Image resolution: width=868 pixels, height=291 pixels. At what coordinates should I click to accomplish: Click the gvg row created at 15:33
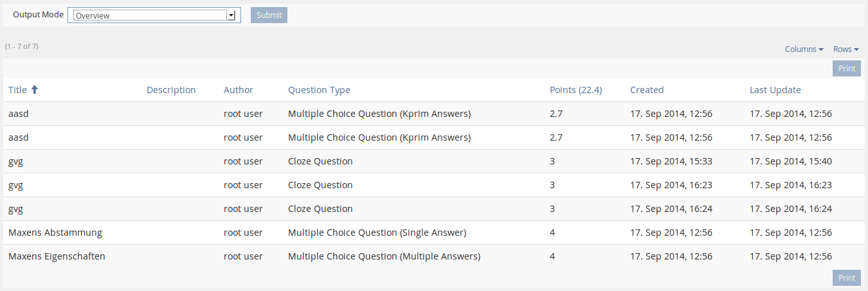tap(16, 161)
